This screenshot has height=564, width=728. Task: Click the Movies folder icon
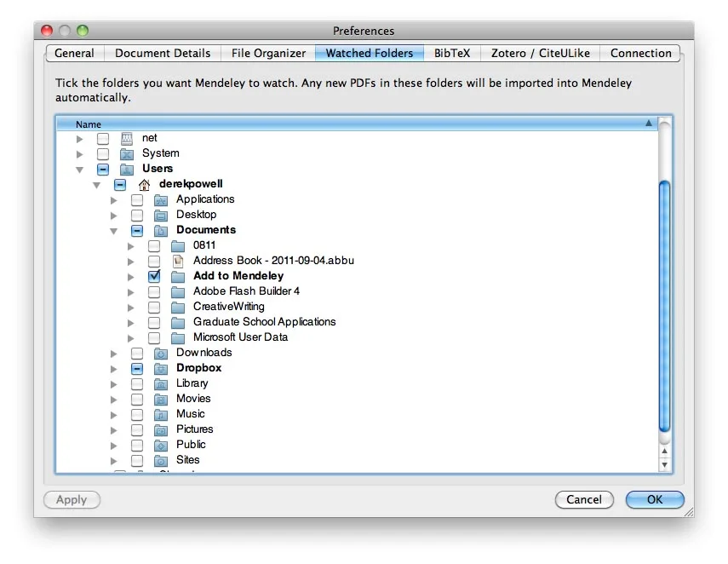(x=161, y=399)
